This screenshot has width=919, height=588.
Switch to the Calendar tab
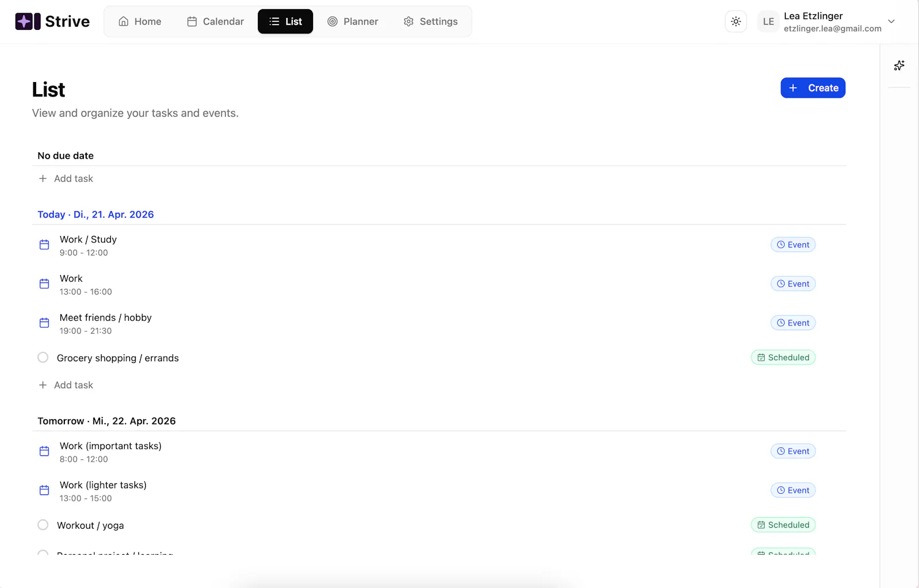tap(215, 21)
